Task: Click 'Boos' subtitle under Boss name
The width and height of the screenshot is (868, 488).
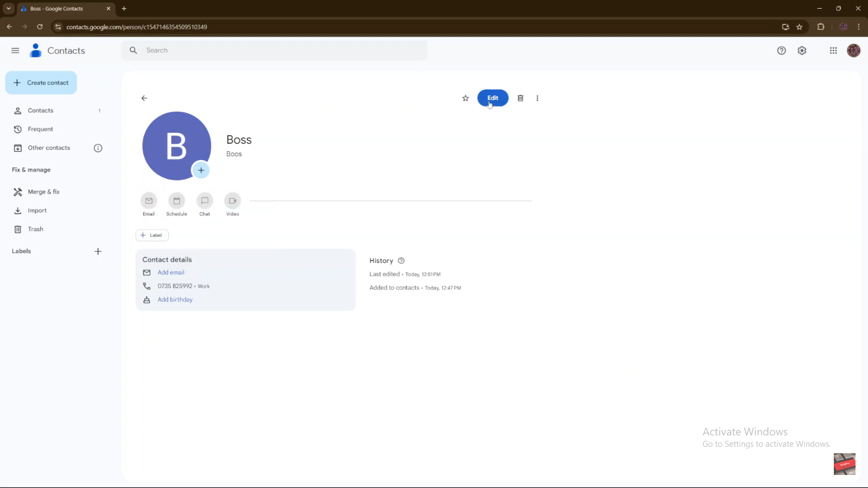Action: coord(234,154)
